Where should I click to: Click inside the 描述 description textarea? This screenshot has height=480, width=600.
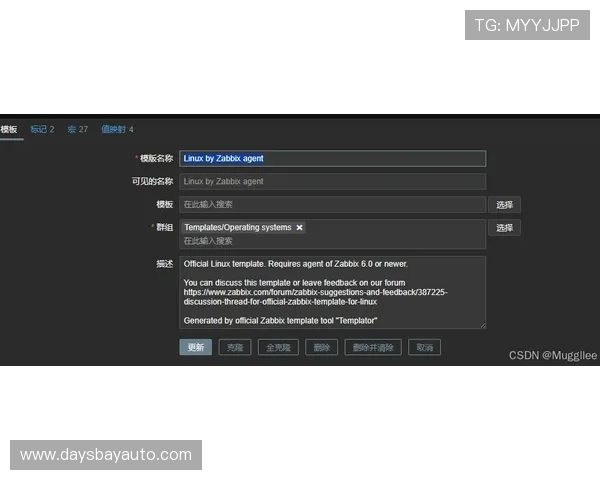coord(332,292)
